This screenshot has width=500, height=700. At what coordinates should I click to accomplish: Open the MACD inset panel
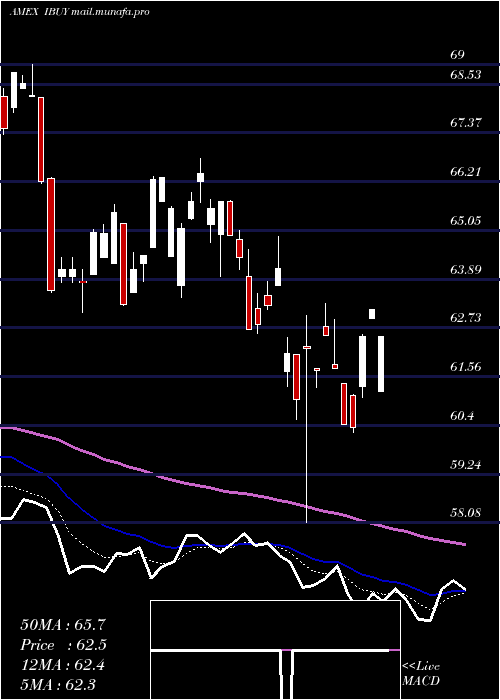(275, 650)
